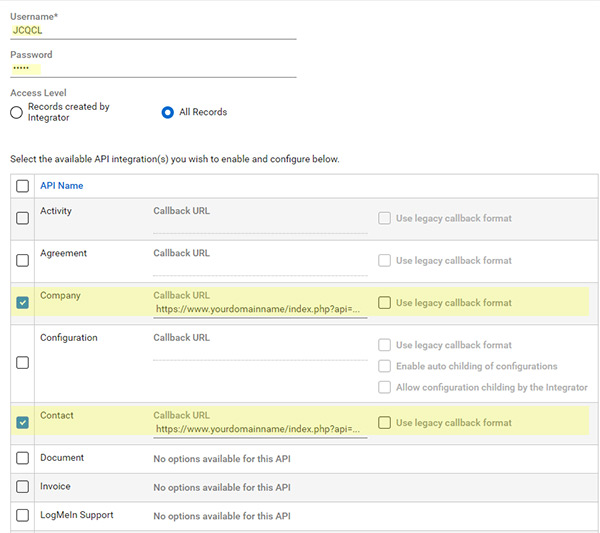The height and width of the screenshot is (533, 600).
Task: Enable the Invoice API checkbox
Action: click(x=23, y=487)
